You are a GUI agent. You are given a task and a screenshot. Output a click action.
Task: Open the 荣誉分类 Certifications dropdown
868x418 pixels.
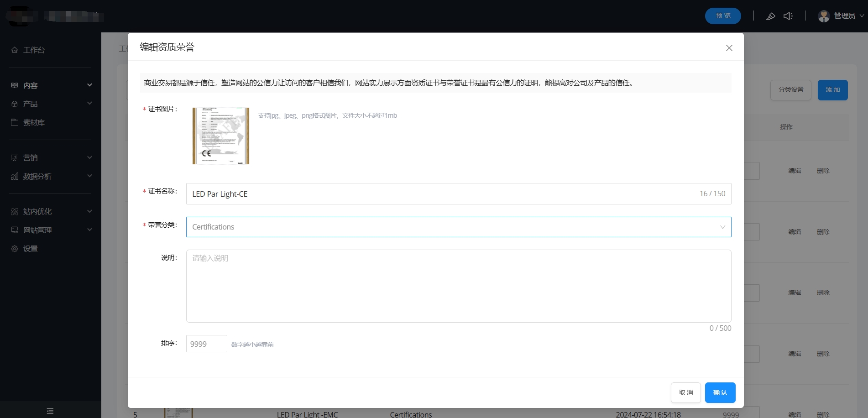(x=458, y=227)
